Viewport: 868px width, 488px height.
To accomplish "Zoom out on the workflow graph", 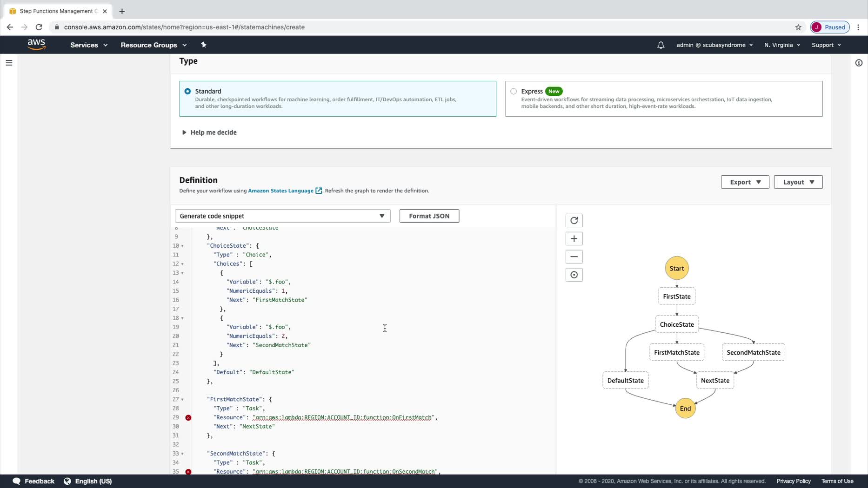I will (x=574, y=257).
